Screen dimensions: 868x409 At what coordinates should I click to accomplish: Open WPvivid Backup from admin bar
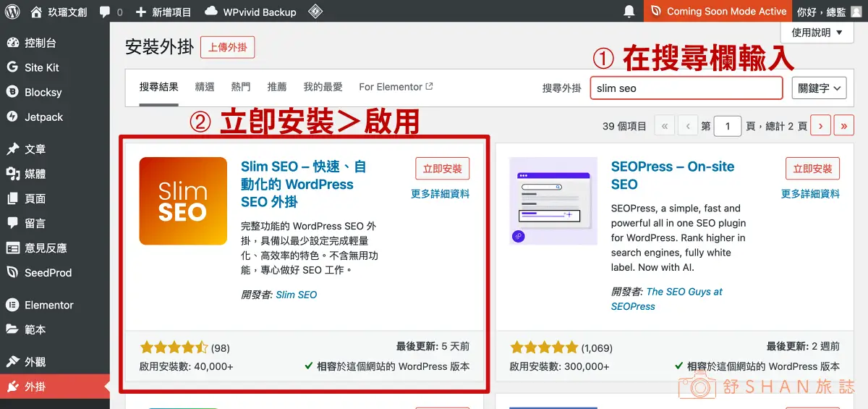coord(250,12)
